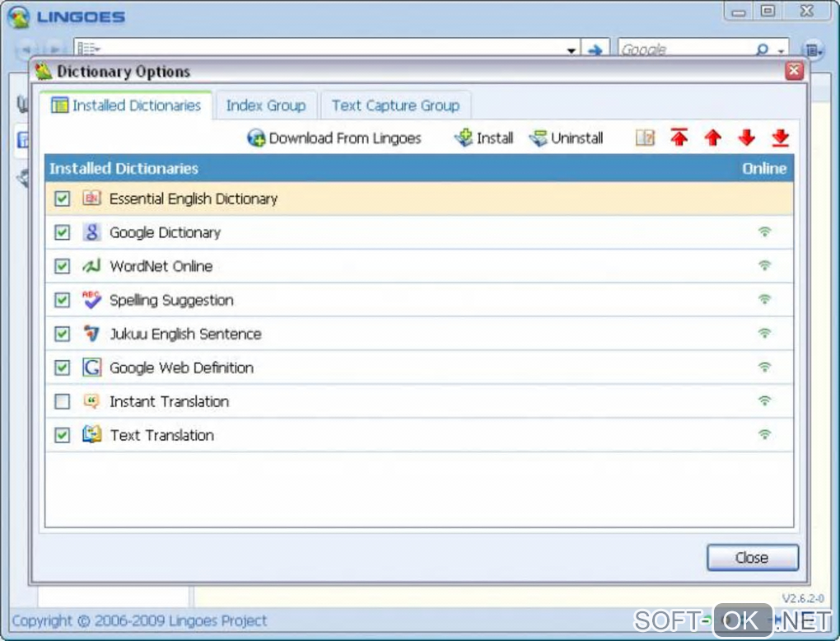Viewport: 840px width, 641px height.
Task: Switch to Installed Dictionaries tab
Action: pyautogui.click(x=126, y=105)
